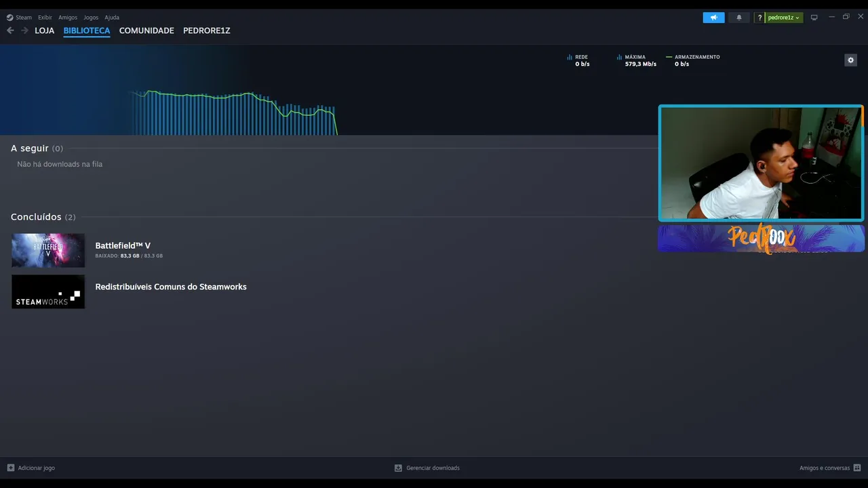Click the Adicionar jogo plus icon
Screen dimensions: 868x488
[x=10, y=468]
